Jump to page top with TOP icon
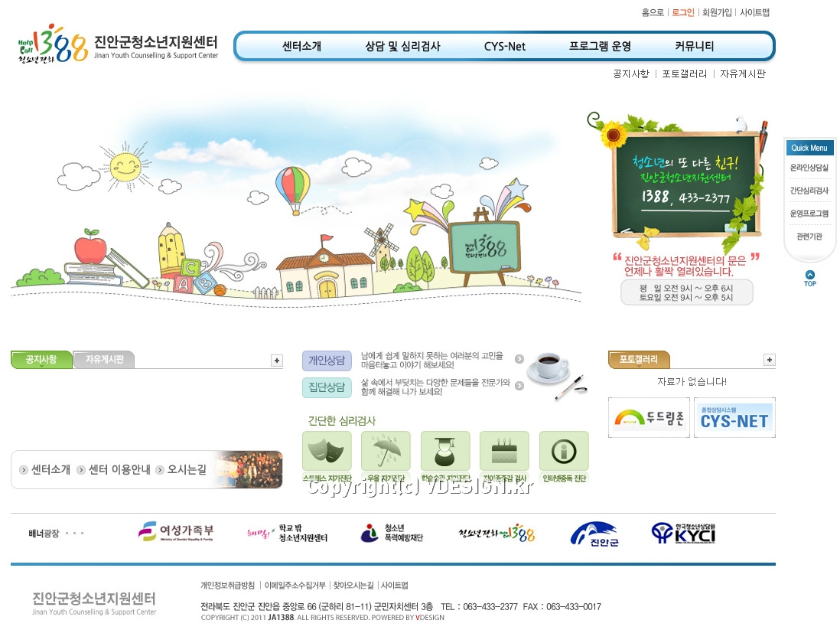840x630 pixels. (x=809, y=279)
